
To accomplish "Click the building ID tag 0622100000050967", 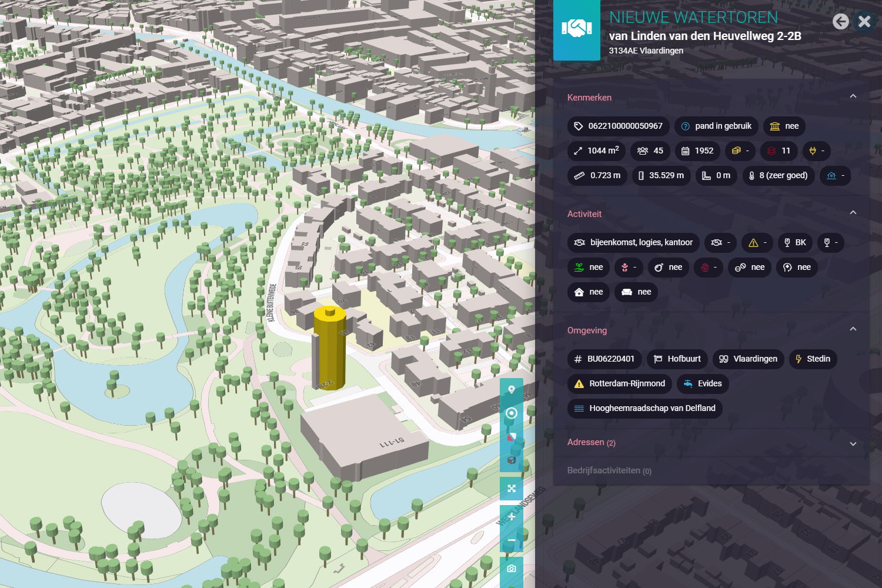I will click(618, 126).
